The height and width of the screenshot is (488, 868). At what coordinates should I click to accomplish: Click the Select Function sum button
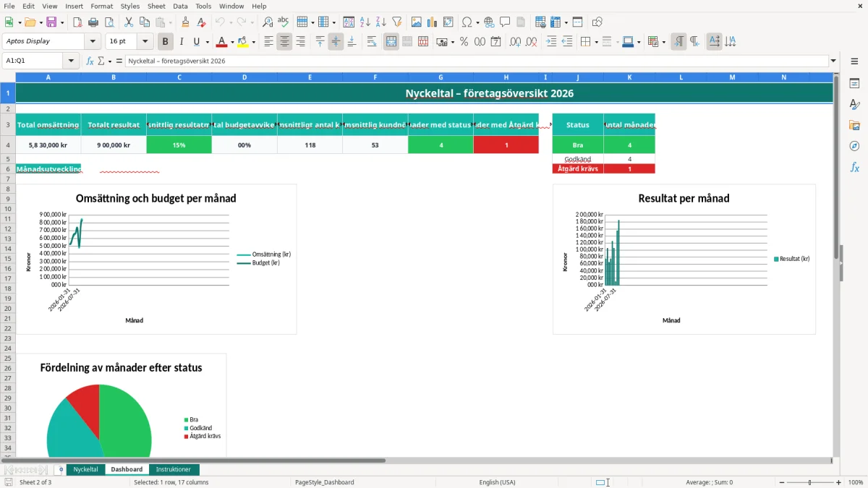click(101, 61)
